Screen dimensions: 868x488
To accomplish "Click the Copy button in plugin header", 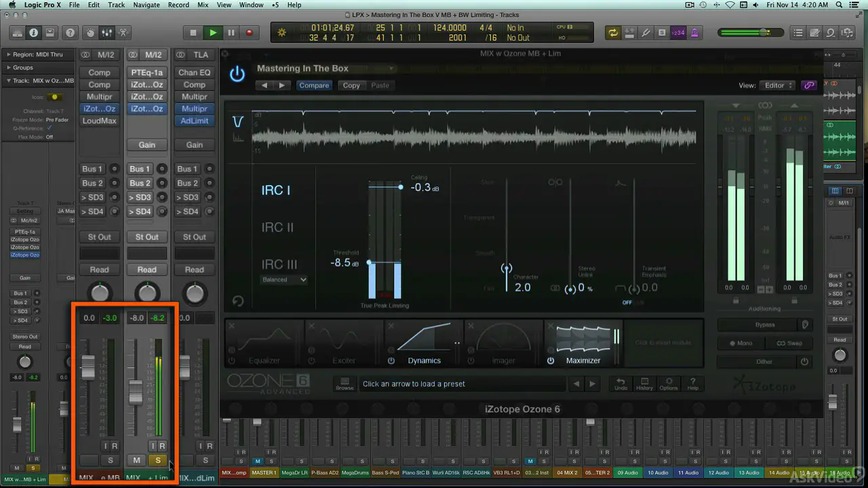I will (x=351, y=85).
